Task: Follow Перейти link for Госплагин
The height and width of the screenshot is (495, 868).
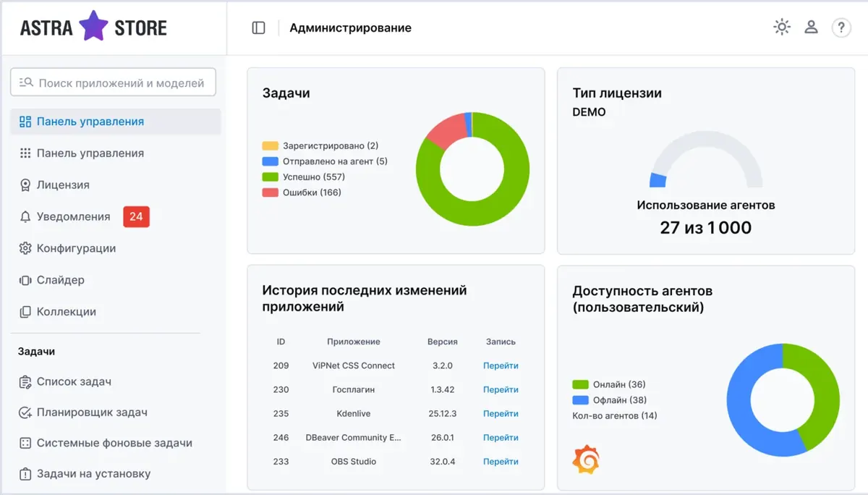Action: tap(501, 389)
